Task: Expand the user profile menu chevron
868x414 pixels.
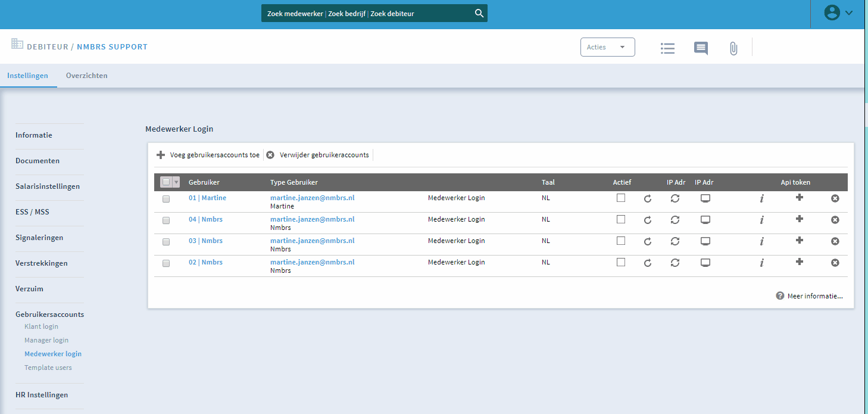Action: 848,13
